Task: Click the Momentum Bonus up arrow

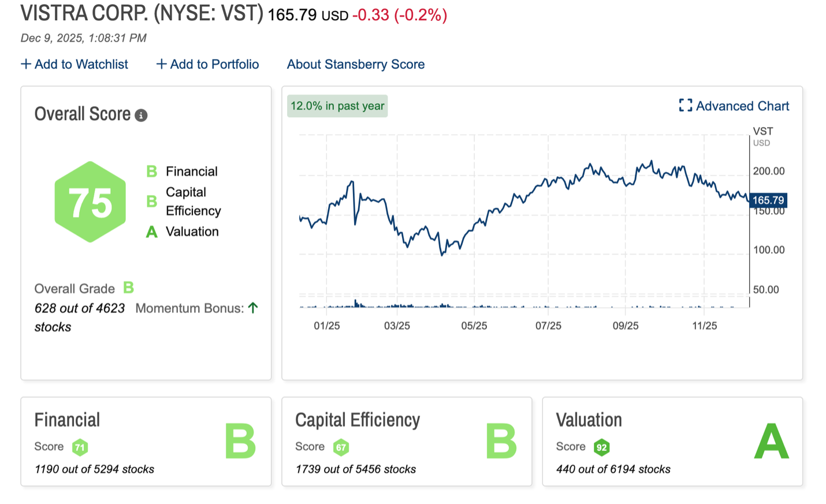Action: pyautogui.click(x=253, y=308)
